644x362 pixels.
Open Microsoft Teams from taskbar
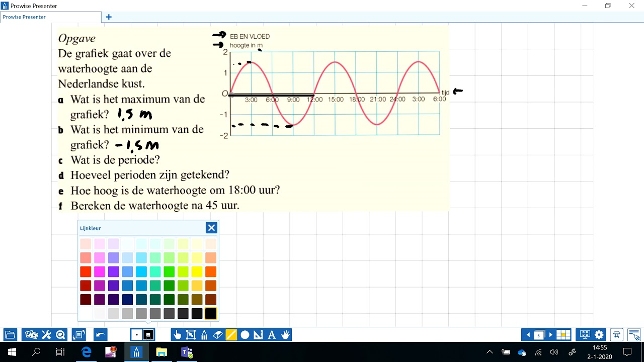[187, 352]
